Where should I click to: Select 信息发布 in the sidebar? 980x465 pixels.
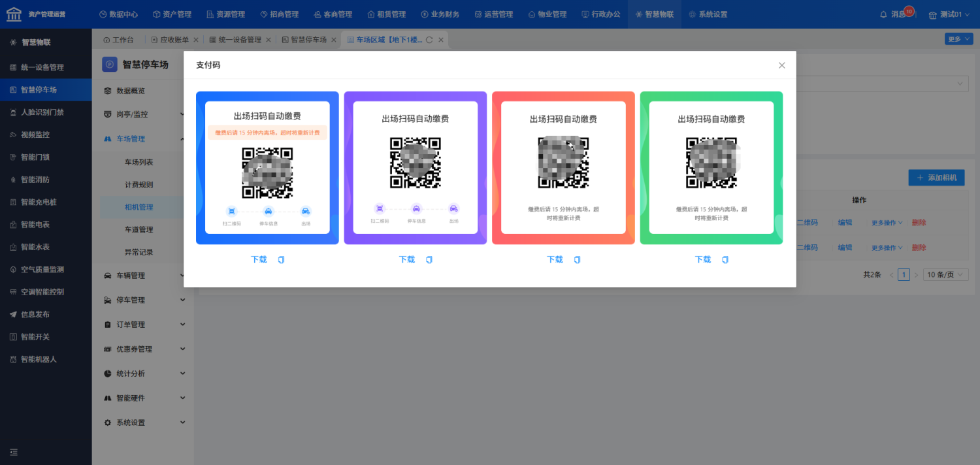(46, 314)
